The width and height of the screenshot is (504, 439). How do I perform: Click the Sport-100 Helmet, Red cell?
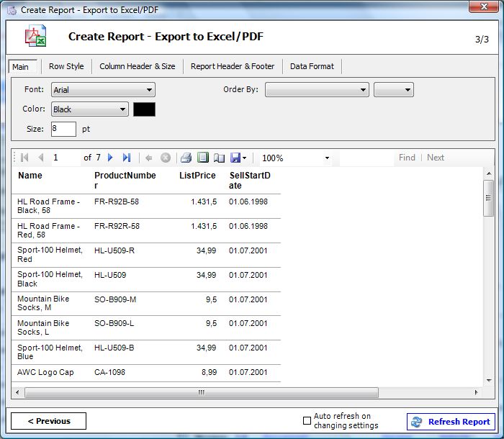tap(50, 255)
